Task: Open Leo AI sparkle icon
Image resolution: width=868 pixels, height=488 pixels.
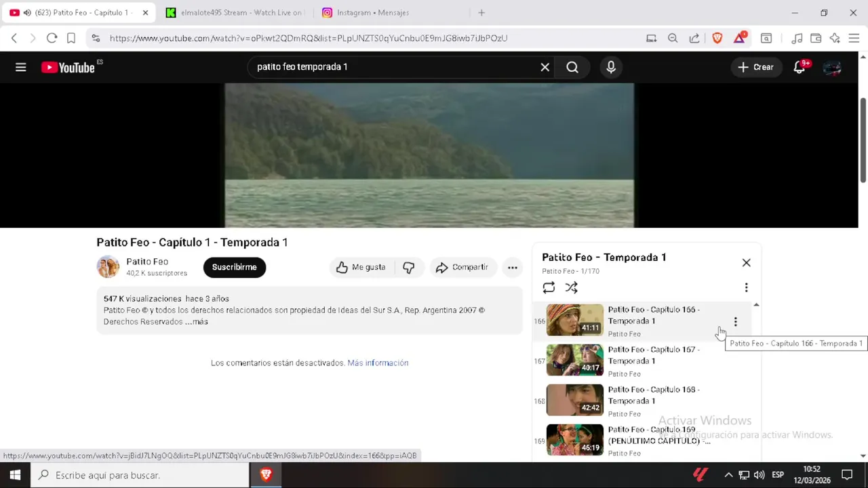Action: pos(835,38)
